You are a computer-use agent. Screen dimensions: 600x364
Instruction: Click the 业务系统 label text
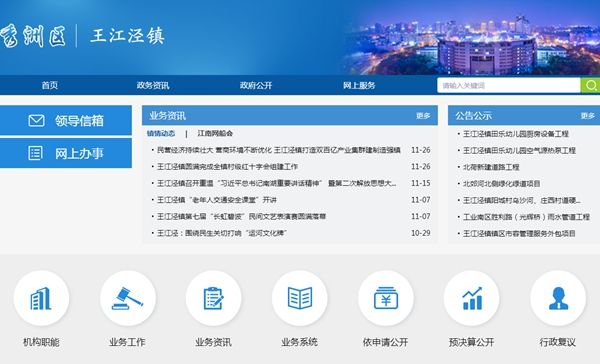pos(300,342)
